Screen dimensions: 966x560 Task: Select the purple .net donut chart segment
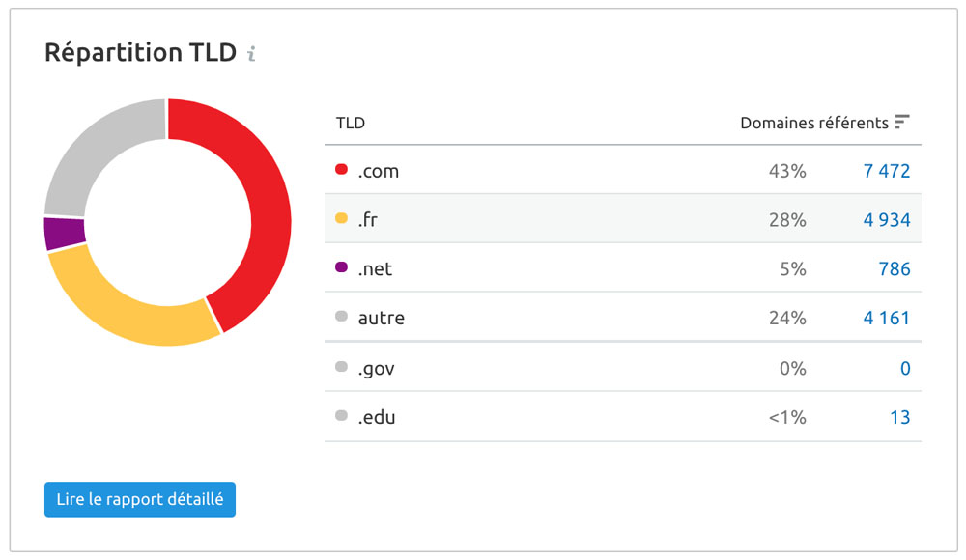pos(65,234)
